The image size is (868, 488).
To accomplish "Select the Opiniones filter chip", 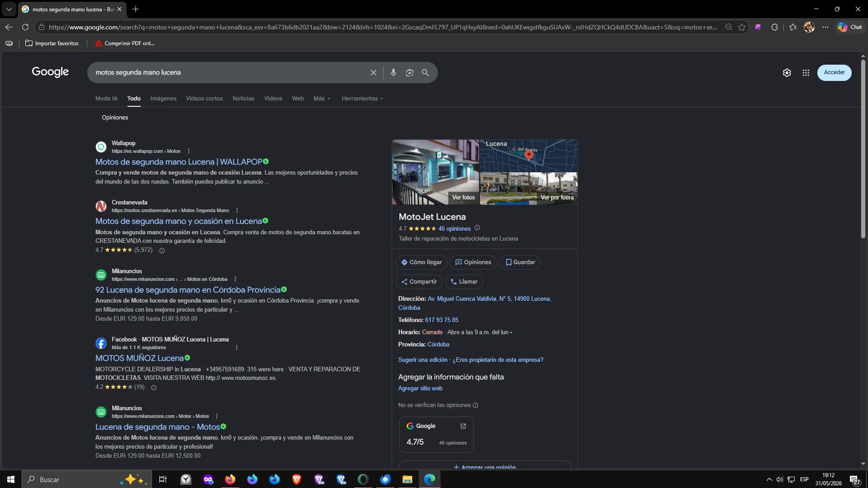I will point(115,118).
